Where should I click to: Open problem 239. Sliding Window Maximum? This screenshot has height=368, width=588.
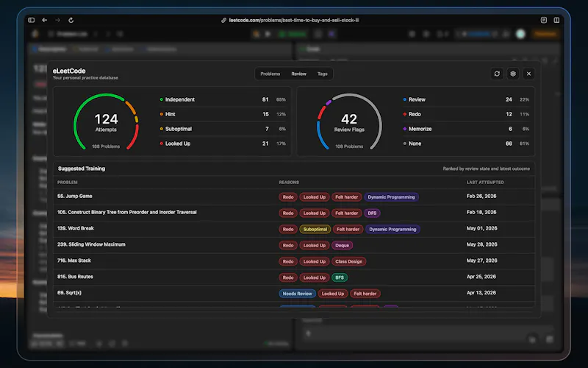coord(91,244)
